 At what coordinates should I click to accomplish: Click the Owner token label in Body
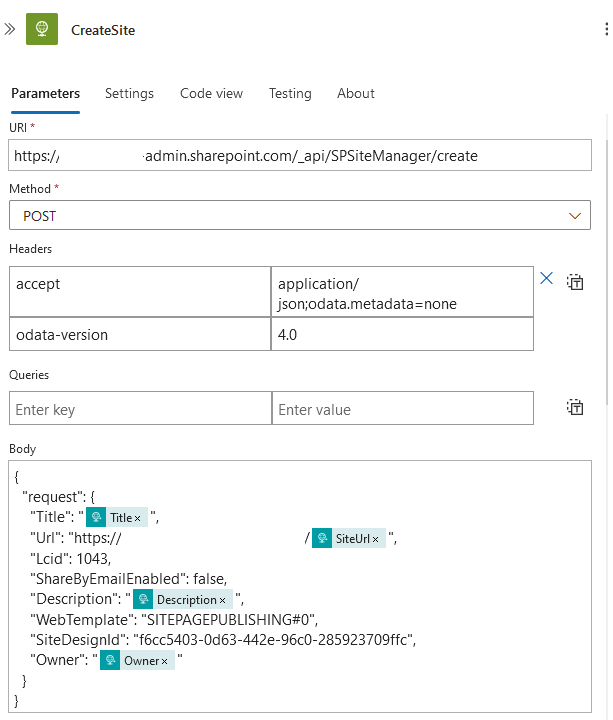click(141, 661)
